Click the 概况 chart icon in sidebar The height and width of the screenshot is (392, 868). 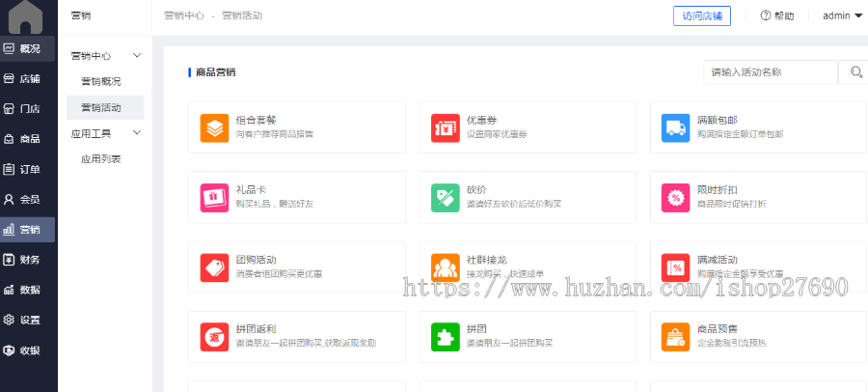click(x=9, y=48)
